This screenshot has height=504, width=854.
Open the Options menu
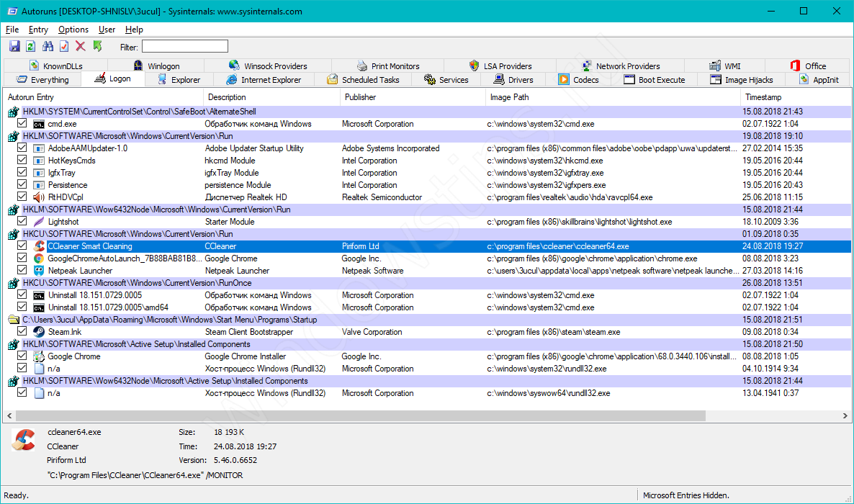pyautogui.click(x=73, y=30)
